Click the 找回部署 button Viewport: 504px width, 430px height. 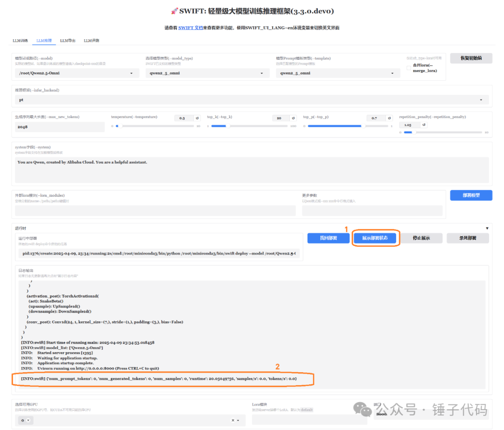tap(328, 238)
